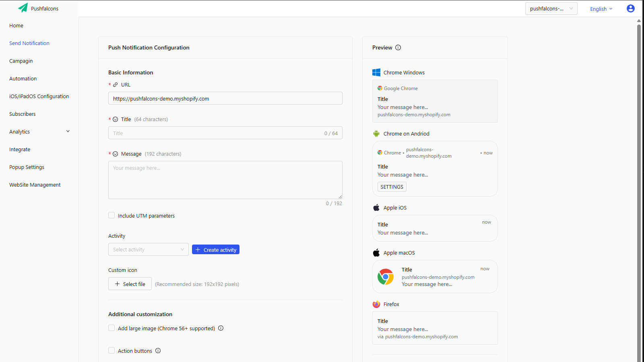The image size is (644, 362).
Task: Click the Apple icon next to Apple iOS
Action: (376, 208)
